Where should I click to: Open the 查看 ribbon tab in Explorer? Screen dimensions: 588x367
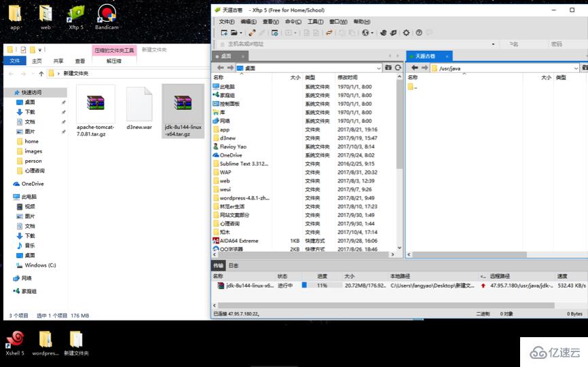tap(80, 61)
